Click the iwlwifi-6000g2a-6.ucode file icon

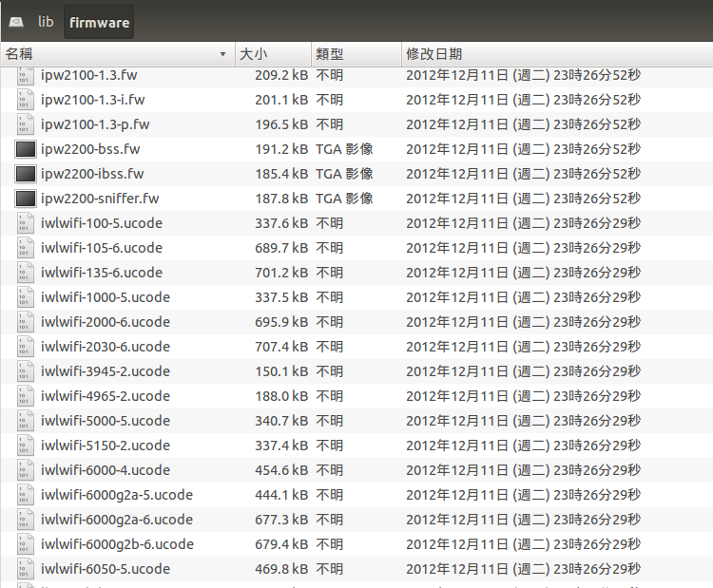[25, 520]
